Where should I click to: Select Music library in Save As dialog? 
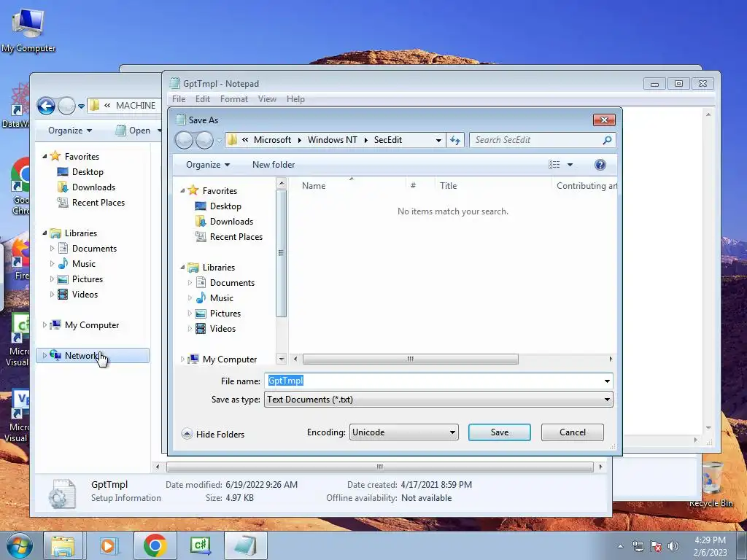[222, 298]
